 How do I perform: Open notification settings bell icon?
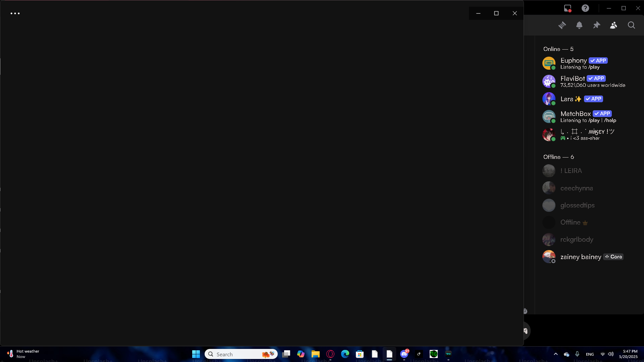(x=579, y=25)
